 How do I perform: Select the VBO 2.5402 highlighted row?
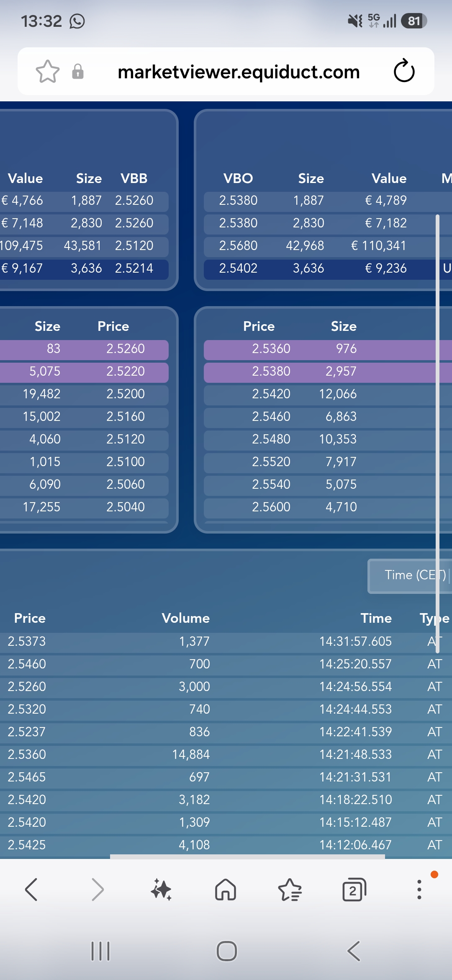click(x=328, y=269)
